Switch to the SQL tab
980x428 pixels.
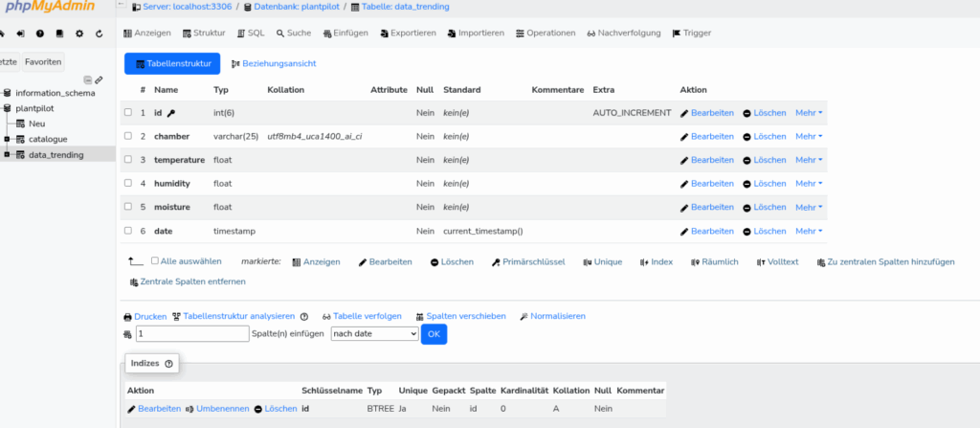(x=250, y=33)
